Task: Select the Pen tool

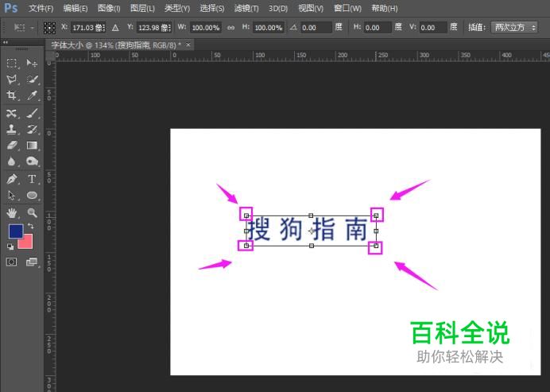Action: [12, 179]
